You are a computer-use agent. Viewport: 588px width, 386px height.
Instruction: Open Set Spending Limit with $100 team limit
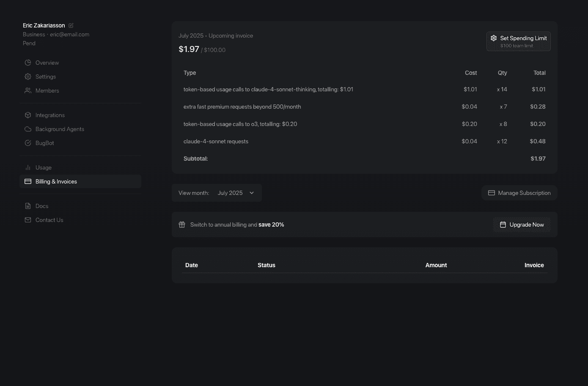coord(518,41)
